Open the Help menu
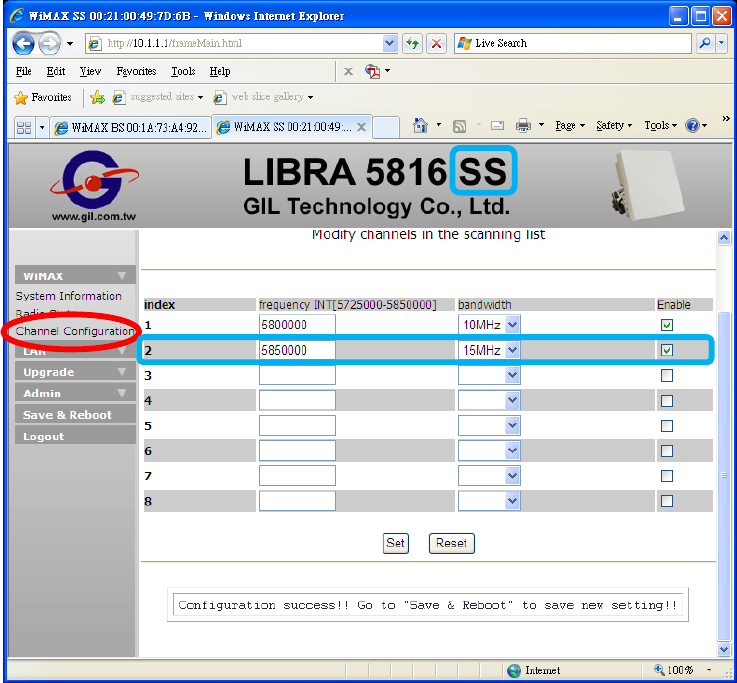 click(220, 71)
